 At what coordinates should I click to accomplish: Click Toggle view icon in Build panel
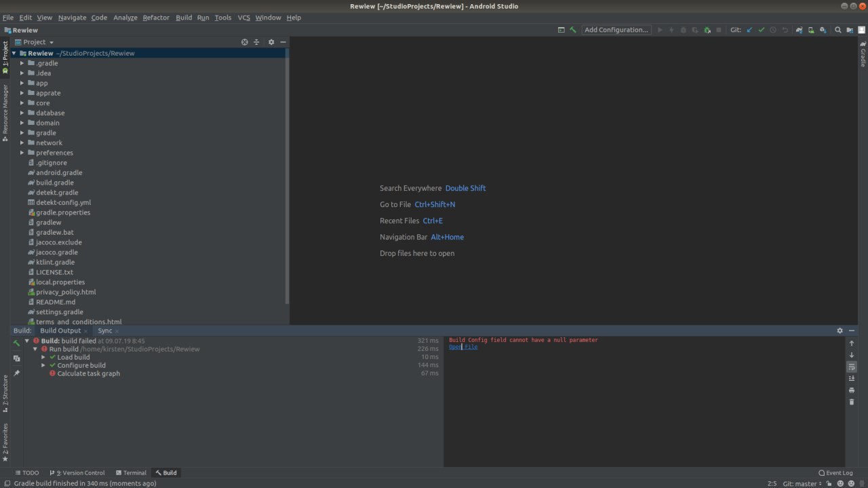pyautogui.click(x=17, y=358)
